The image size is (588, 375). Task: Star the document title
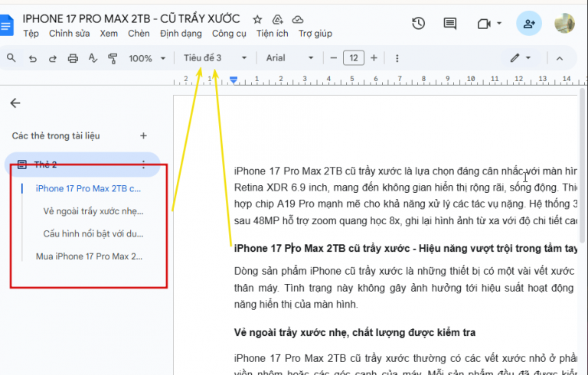pyautogui.click(x=257, y=19)
